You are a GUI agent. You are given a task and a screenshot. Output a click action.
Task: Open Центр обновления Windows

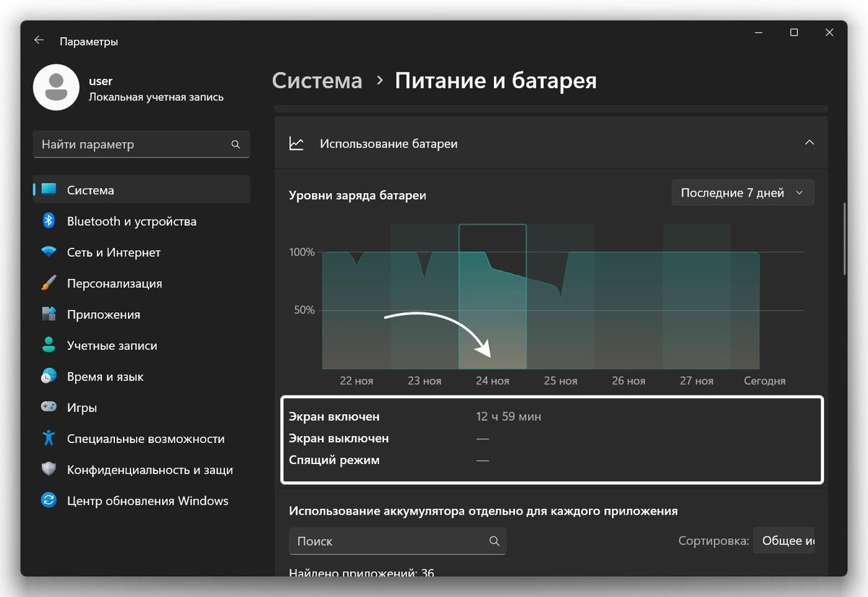tap(148, 500)
